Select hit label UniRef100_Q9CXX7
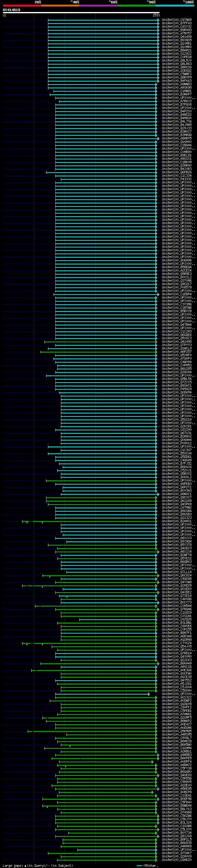197x868 pixels. (x=177, y=497)
